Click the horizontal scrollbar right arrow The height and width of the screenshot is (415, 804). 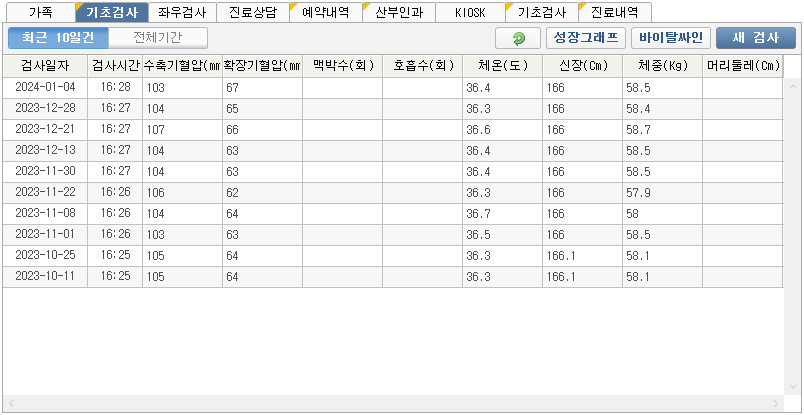coord(781,404)
